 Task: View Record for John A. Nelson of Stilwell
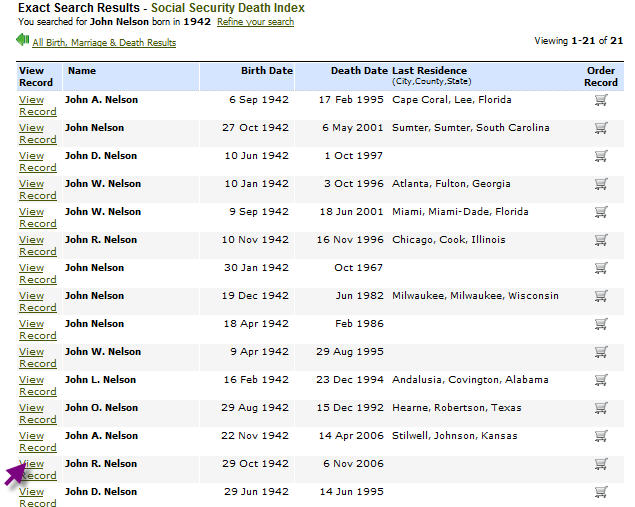(38, 441)
